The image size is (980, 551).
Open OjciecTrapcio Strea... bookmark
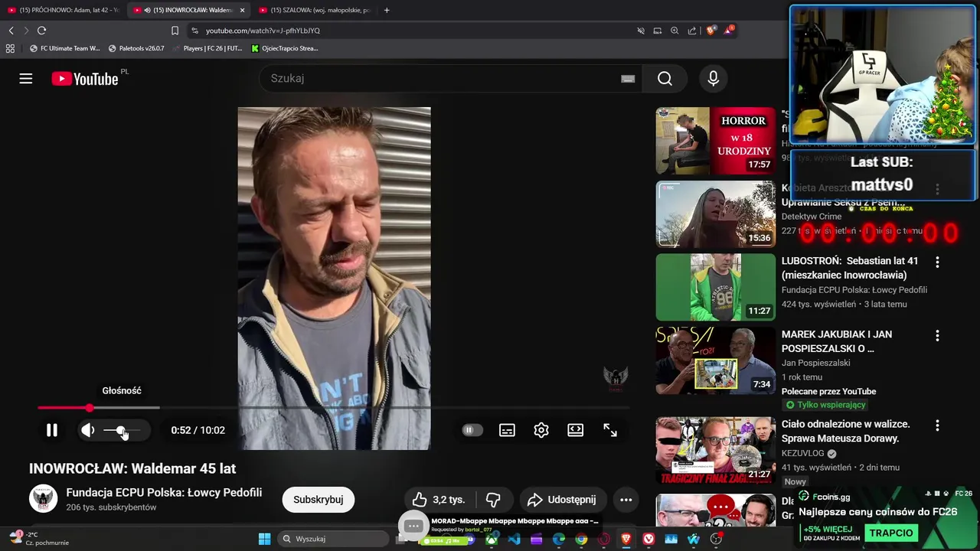(x=285, y=48)
